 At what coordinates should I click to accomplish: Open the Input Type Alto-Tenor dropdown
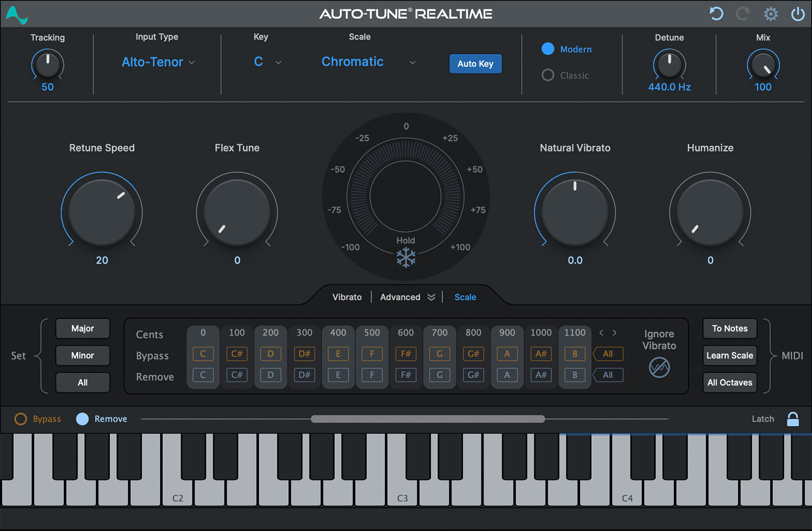coord(158,62)
